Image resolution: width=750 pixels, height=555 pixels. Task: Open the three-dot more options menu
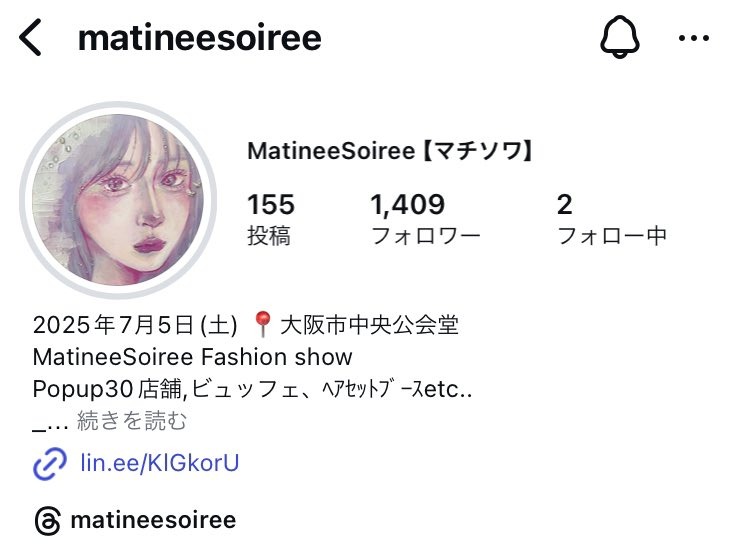point(694,38)
